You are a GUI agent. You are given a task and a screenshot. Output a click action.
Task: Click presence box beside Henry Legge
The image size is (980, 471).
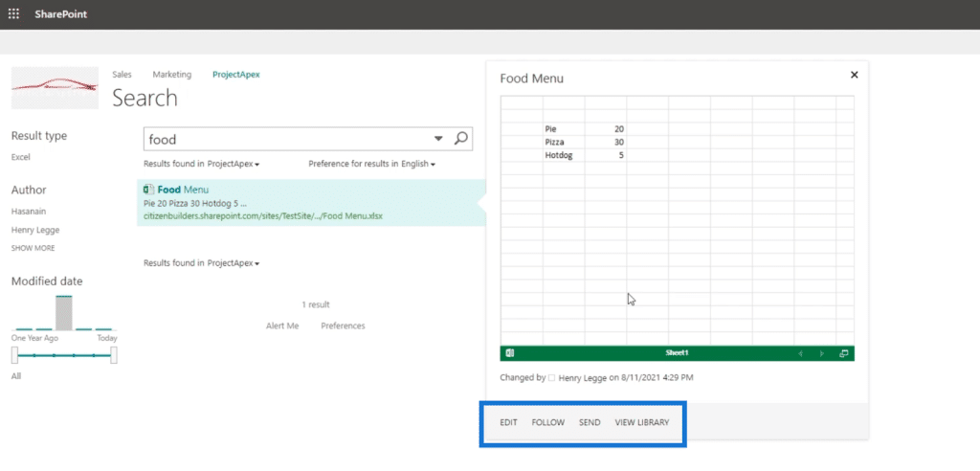551,378
